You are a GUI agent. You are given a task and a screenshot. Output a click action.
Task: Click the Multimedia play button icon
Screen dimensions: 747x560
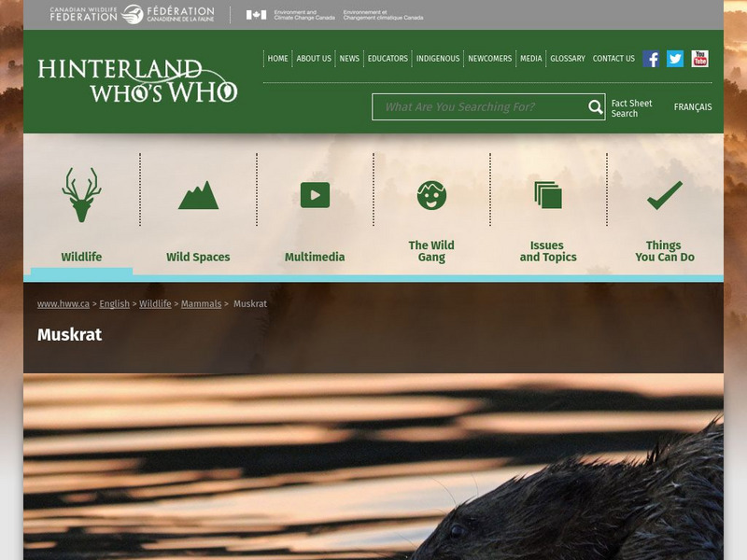[316, 194]
